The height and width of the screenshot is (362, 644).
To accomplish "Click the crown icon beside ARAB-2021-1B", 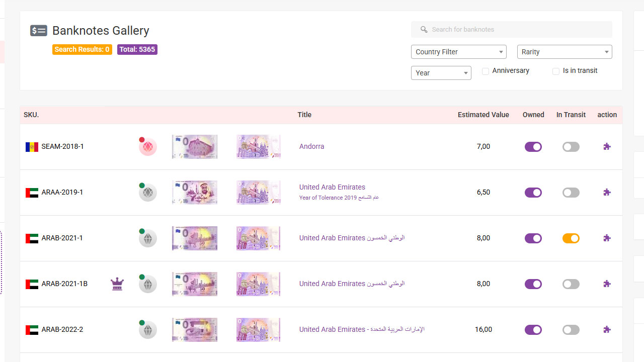I will pos(117,284).
